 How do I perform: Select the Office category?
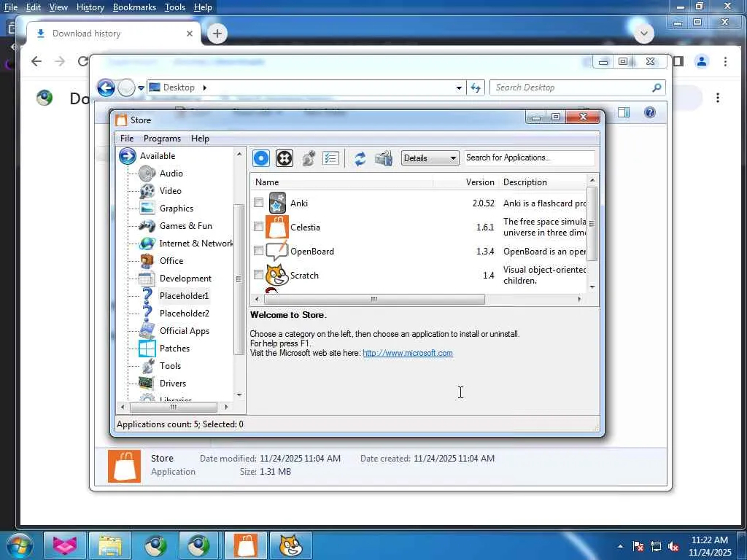171,261
